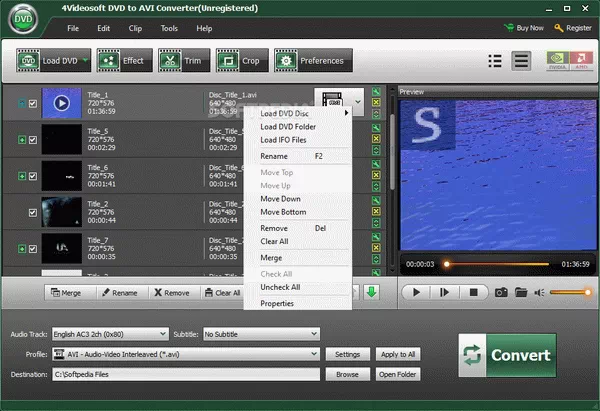Click the green settings icon for Title_2

click(x=376, y=201)
